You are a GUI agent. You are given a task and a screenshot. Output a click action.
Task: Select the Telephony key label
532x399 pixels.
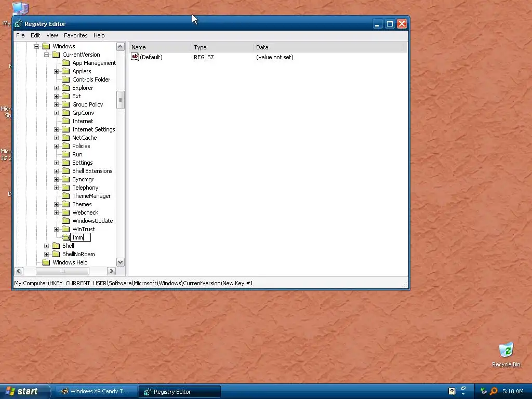click(x=85, y=188)
